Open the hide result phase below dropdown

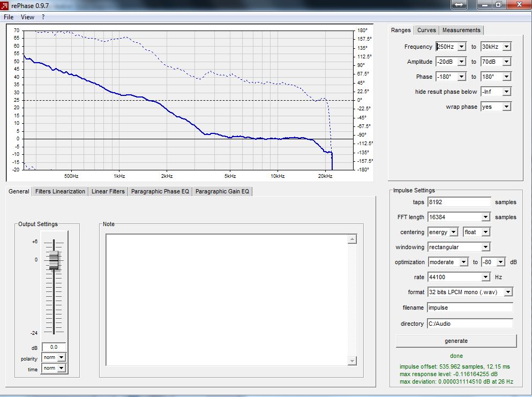click(x=506, y=92)
